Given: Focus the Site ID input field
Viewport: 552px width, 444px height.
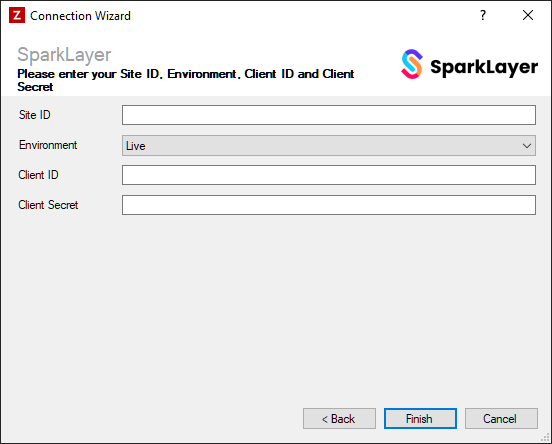Looking at the screenshot, I should click(329, 115).
